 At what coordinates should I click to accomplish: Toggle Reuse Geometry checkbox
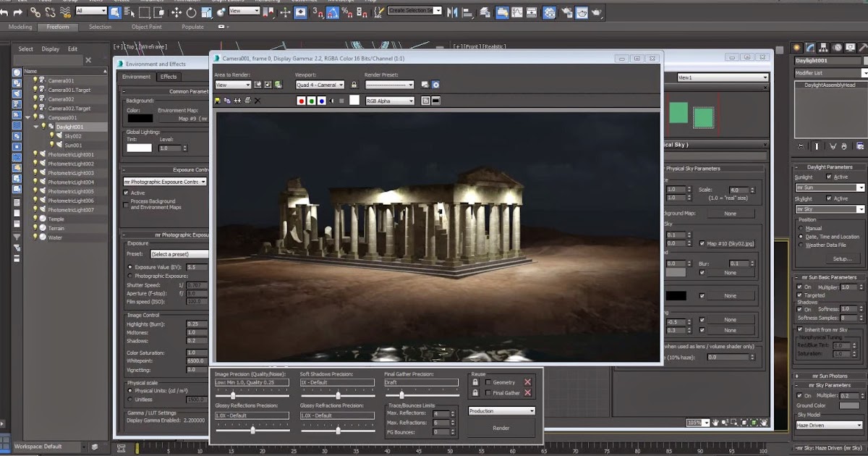coord(488,382)
